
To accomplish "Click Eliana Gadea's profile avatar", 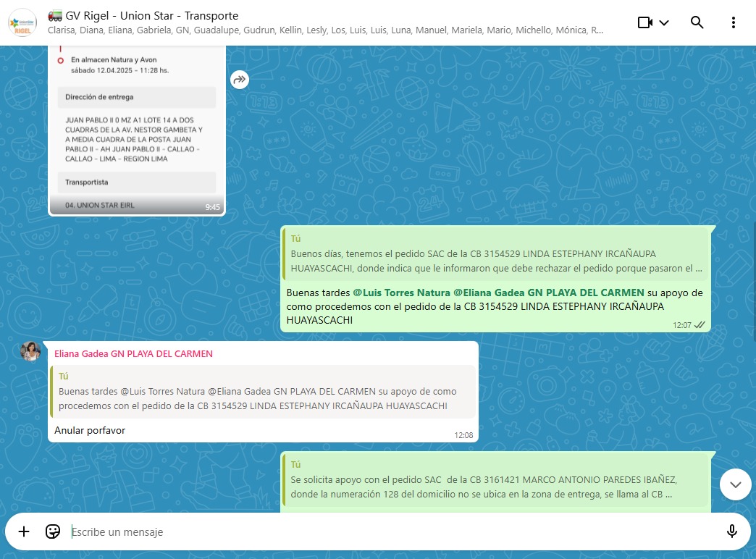I will (x=30, y=351).
